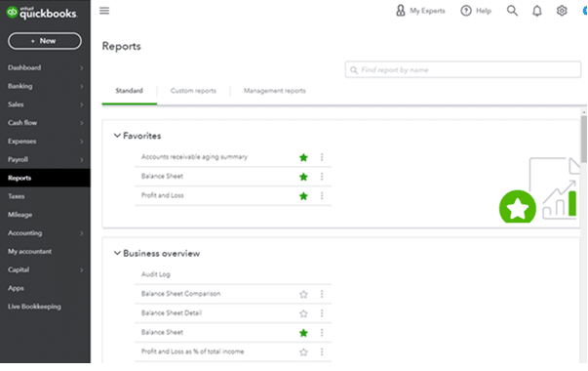Toggle the hamburger navigation menu

[x=104, y=11]
